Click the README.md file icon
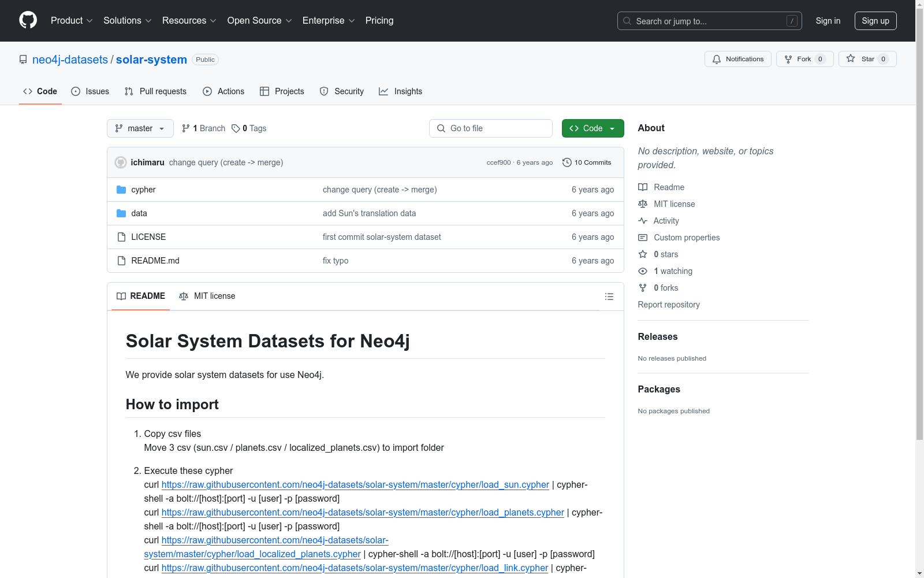Viewport: 924px width, 578px height. 121,261
